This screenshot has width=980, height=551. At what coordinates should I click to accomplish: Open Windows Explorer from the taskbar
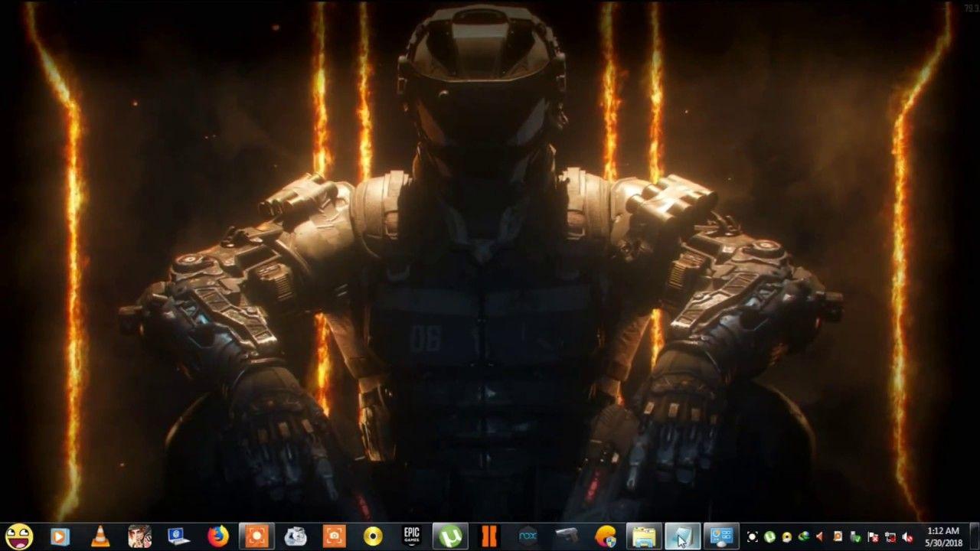pos(643,536)
